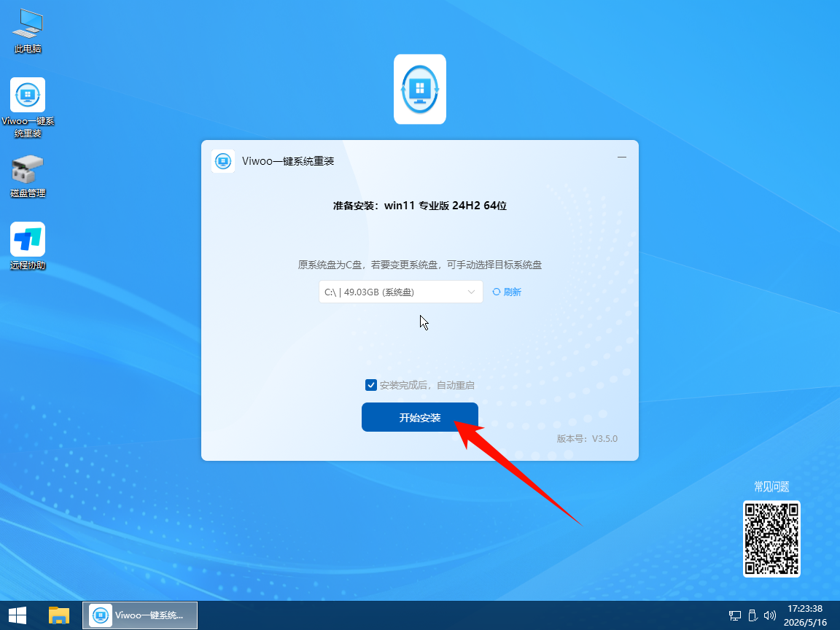
Task: Minimize the Viwoo installer dialog
Action: pos(622,157)
